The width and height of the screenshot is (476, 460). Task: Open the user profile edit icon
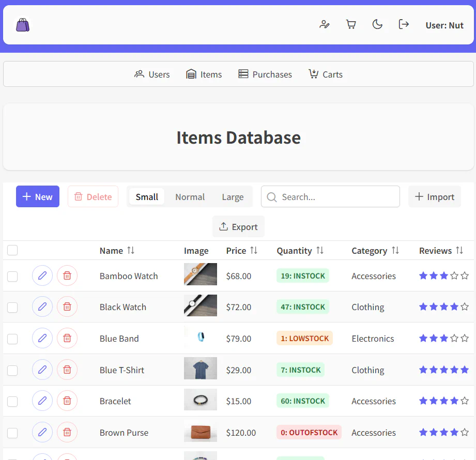(325, 24)
